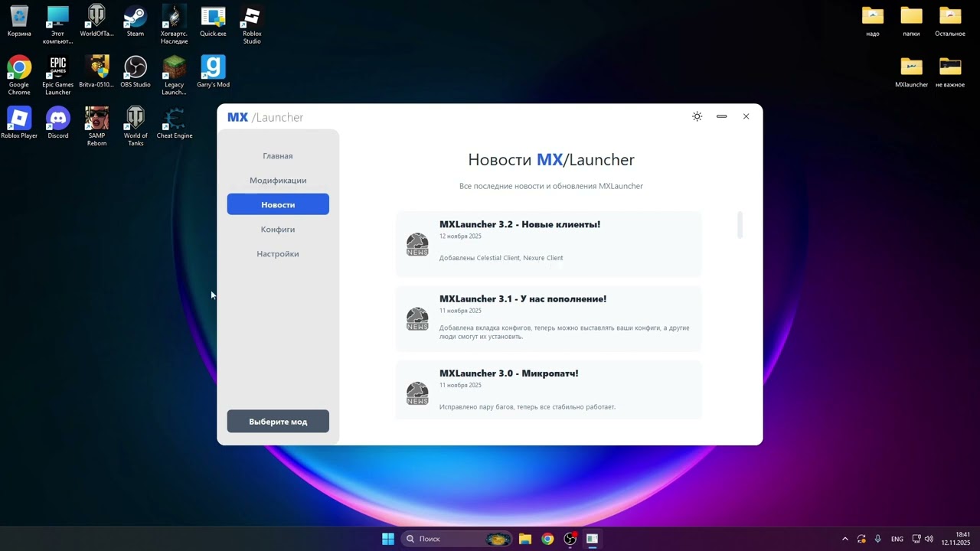Select the Roblox Player desktop icon
This screenshot has height=551, width=980.
click(19, 123)
